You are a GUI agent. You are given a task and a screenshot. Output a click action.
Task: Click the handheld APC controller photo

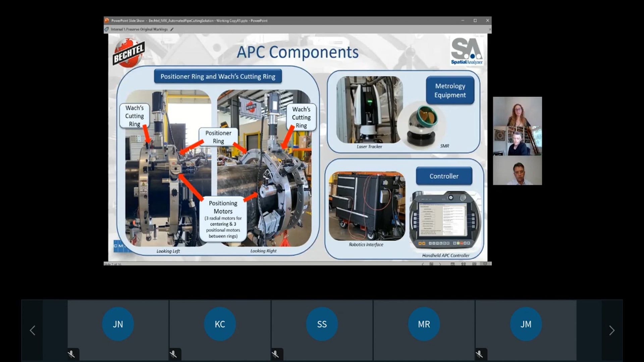coord(445,220)
